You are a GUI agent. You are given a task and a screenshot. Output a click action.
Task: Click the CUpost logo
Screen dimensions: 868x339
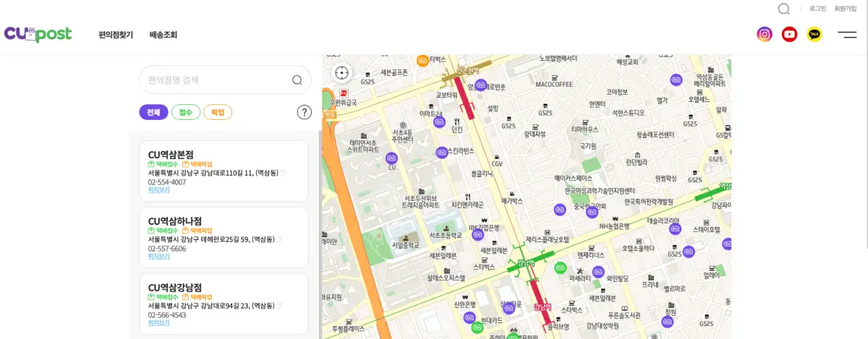[38, 34]
